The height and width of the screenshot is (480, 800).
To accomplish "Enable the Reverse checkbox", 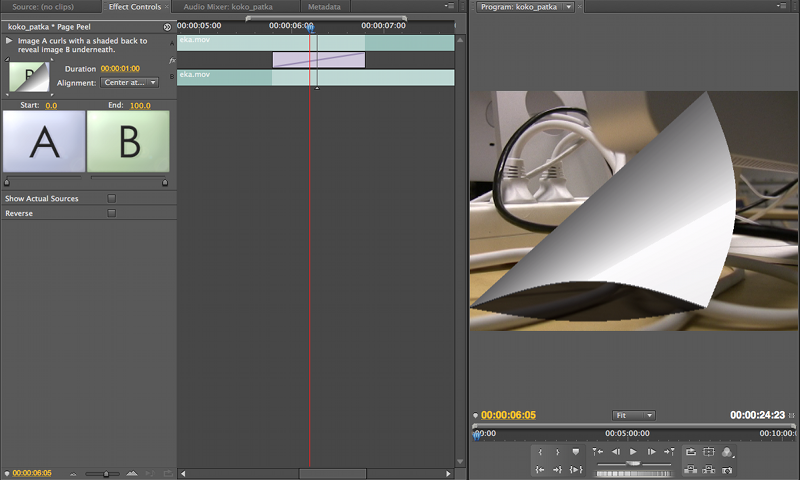I will click(112, 213).
